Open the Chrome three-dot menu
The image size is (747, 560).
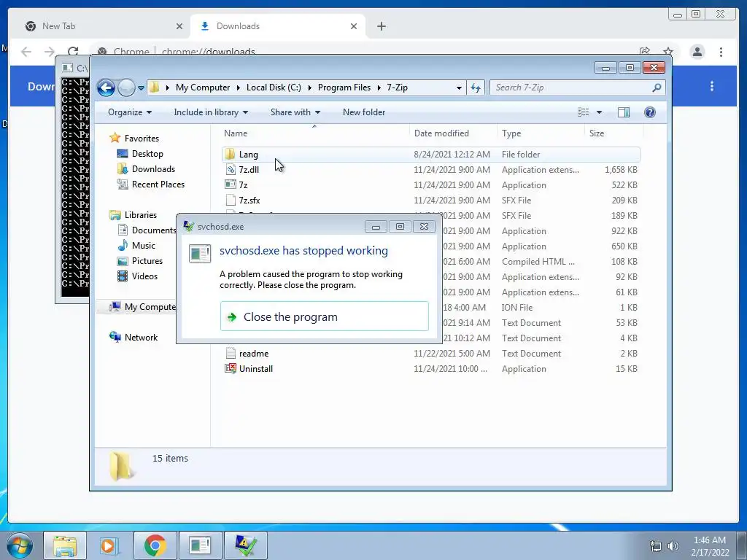[721, 52]
